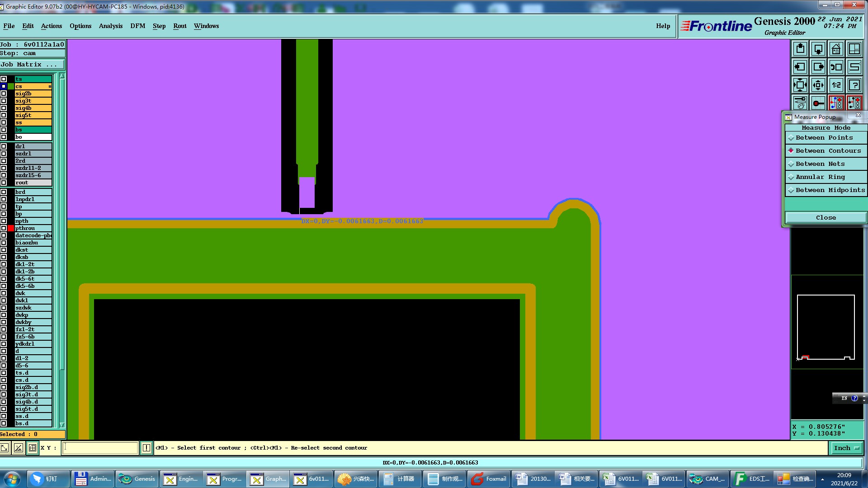This screenshot has width=868, height=488.
Task: Click the pan up arrow icon
Action: [800, 49]
